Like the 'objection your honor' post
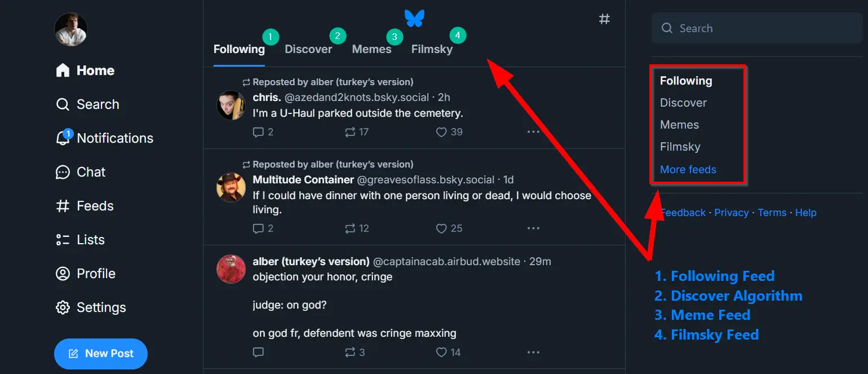868x374 pixels. pos(442,353)
